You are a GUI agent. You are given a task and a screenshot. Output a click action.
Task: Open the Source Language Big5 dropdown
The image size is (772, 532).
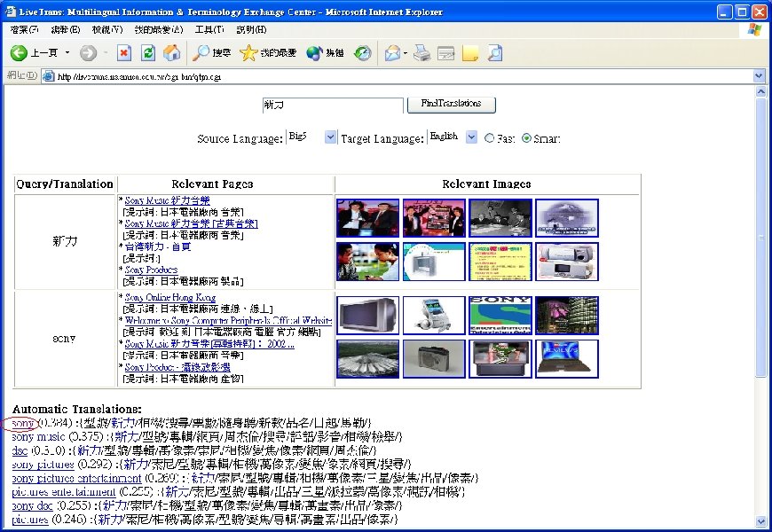(330, 137)
